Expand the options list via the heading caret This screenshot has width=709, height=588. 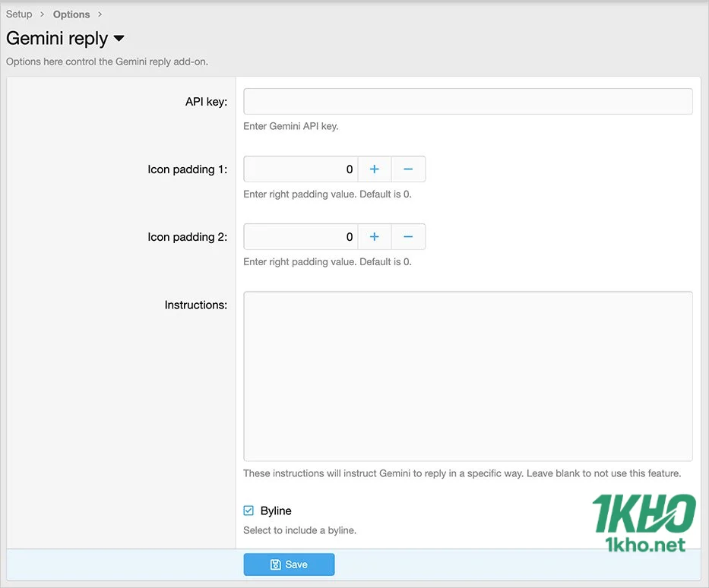click(x=120, y=39)
